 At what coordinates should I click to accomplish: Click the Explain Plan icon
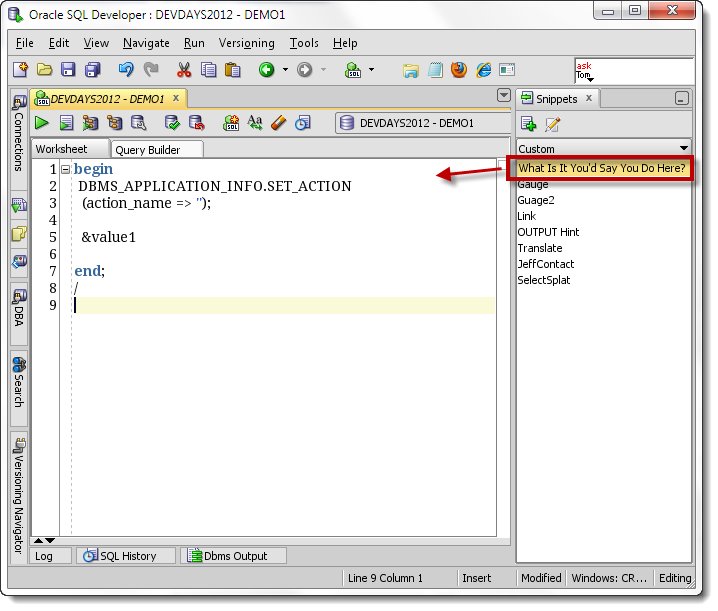[90, 123]
